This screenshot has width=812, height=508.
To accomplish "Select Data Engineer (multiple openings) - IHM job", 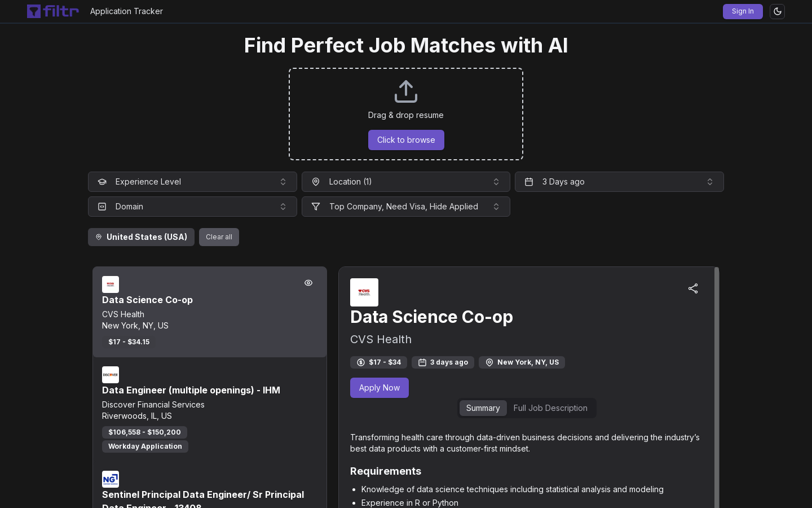I will coord(191,390).
